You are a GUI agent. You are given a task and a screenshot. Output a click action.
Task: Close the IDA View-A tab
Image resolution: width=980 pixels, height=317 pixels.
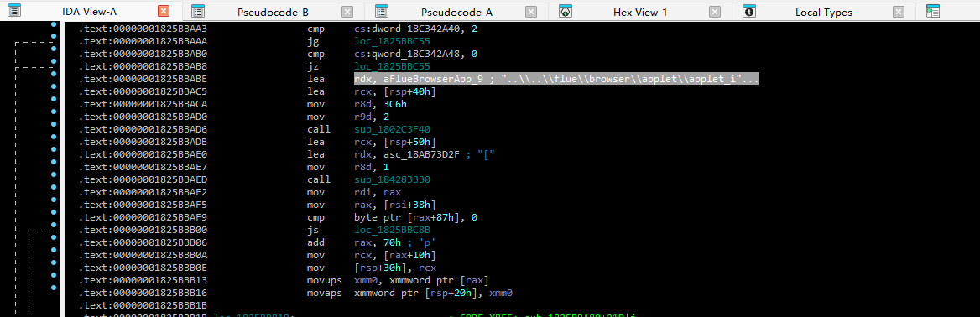click(x=164, y=11)
